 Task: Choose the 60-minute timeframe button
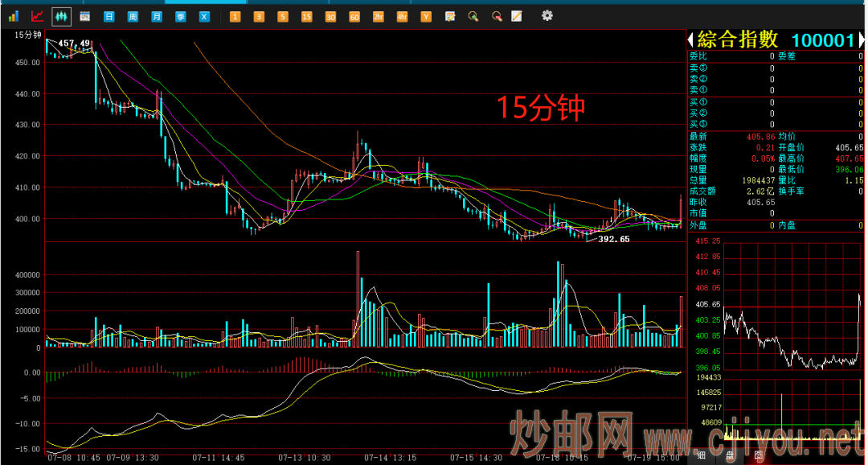[354, 17]
